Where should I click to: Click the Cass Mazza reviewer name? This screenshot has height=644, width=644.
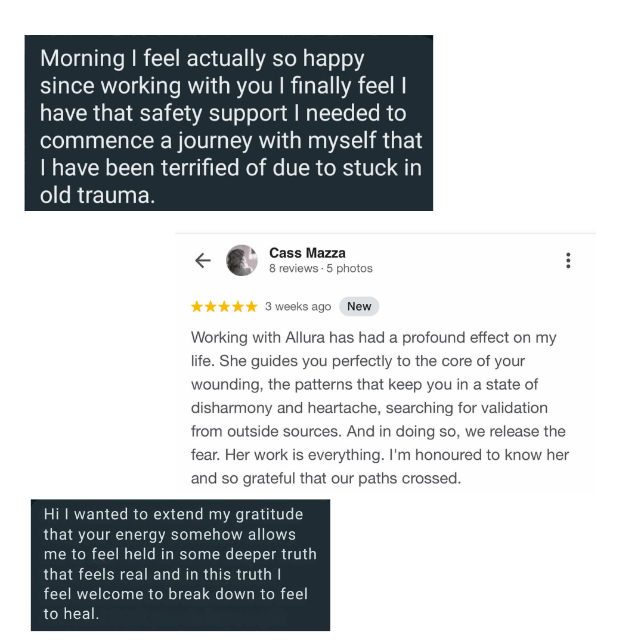[307, 253]
